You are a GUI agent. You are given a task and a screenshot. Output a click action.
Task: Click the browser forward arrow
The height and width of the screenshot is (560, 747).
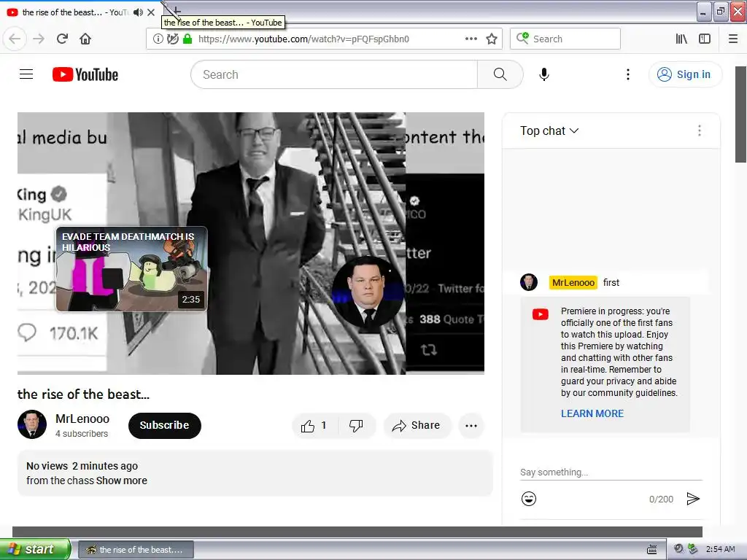pos(39,39)
